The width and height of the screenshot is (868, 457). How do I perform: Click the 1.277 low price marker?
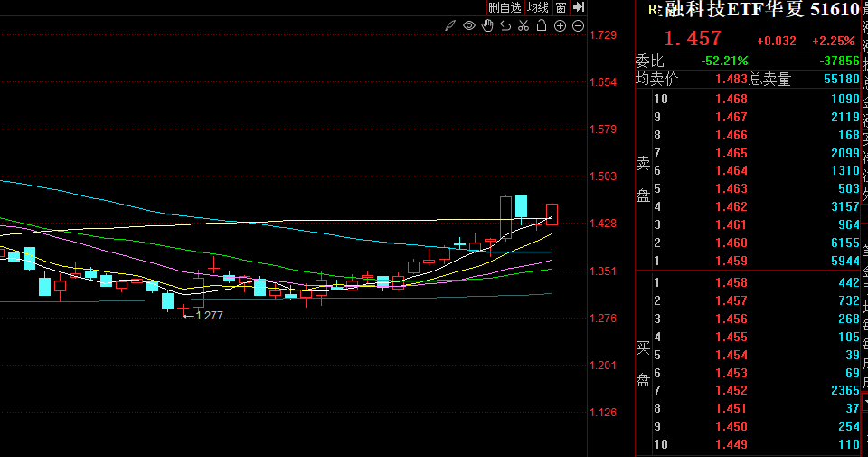[209, 316]
